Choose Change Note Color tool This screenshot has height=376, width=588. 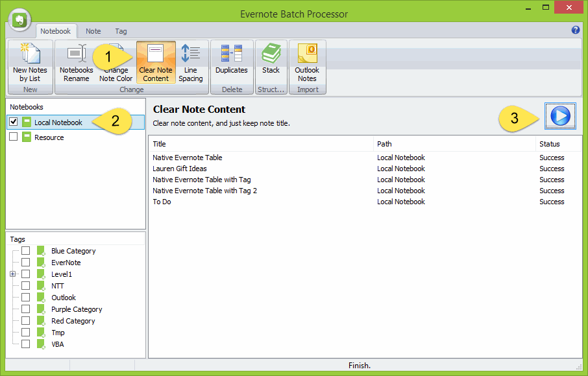[116, 62]
